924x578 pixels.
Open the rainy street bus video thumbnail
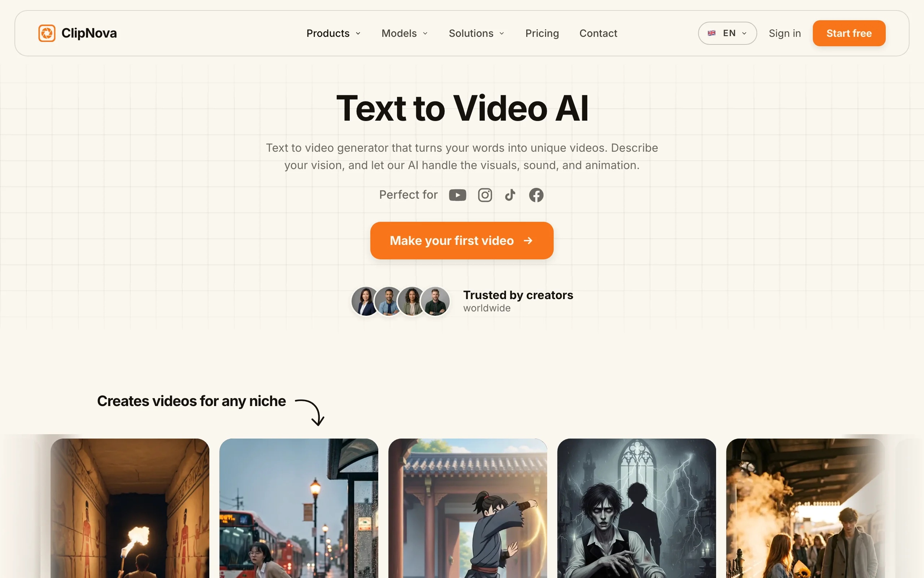[x=298, y=508]
